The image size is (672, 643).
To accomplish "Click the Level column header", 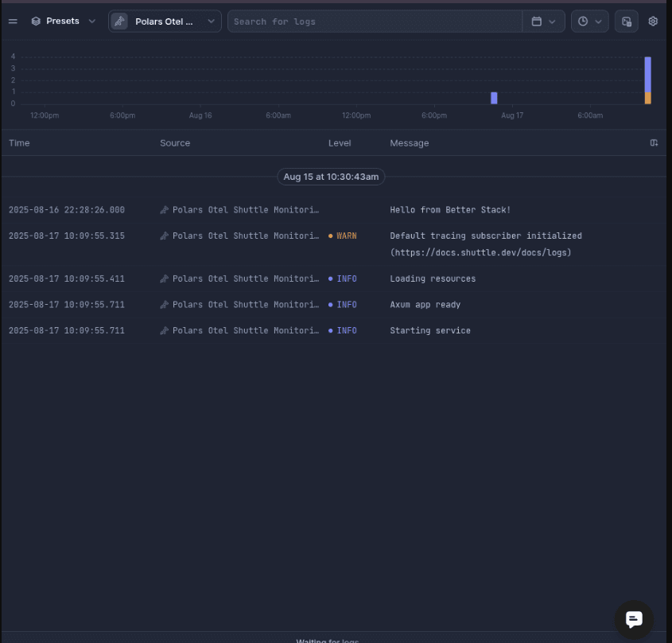I will pyautogui.click(x=340, y=143).
